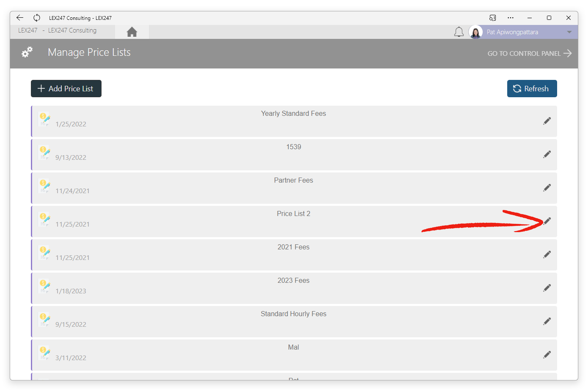Go to the Home icon tab
The image size is (588, 391).
(x=132, y=32)
